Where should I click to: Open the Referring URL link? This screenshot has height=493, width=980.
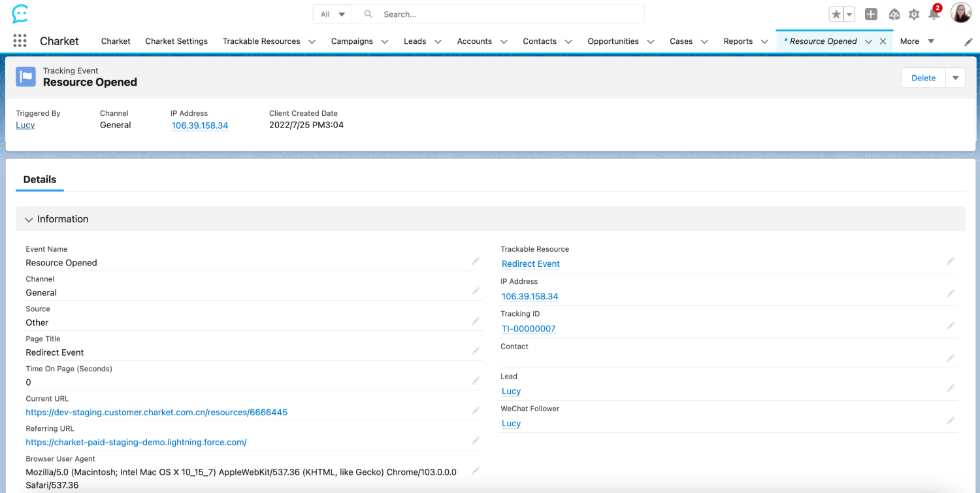tap(136, 442)
